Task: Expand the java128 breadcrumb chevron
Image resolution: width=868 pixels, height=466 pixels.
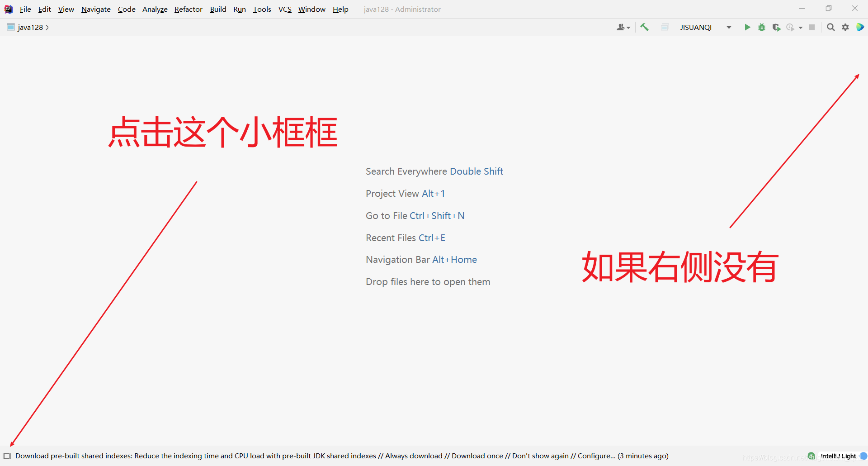Action: coord(47,28)
